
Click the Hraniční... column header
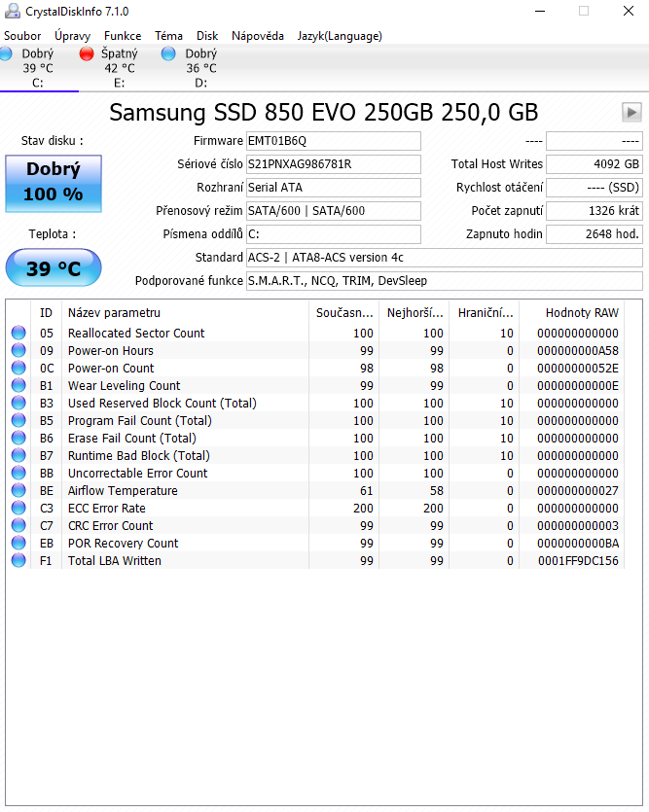tap(485, 313)
